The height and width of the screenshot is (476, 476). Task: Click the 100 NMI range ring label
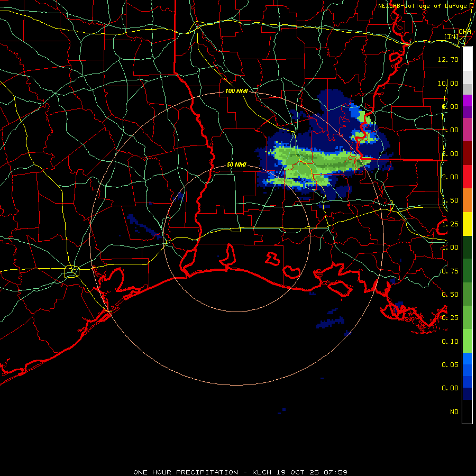click(236, 91)
